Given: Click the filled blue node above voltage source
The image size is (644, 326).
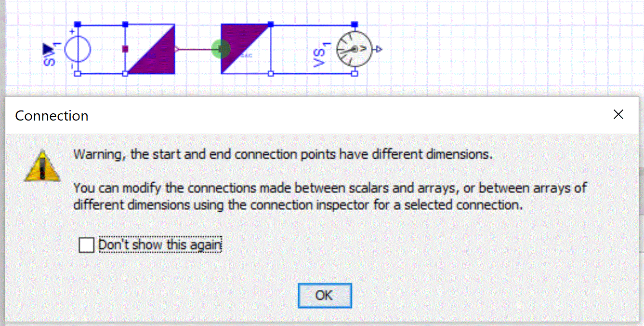Looking at the screenshot, I should point(78,24).
